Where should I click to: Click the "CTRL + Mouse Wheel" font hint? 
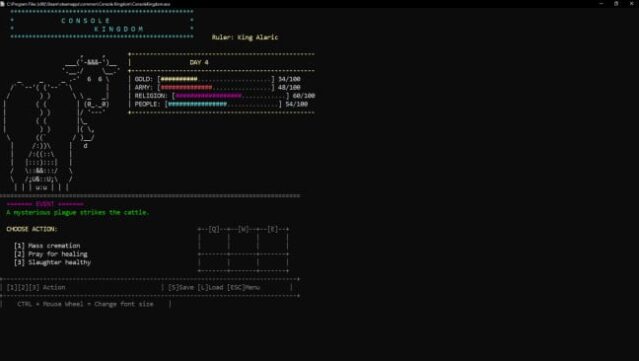[x=86, y=304]
